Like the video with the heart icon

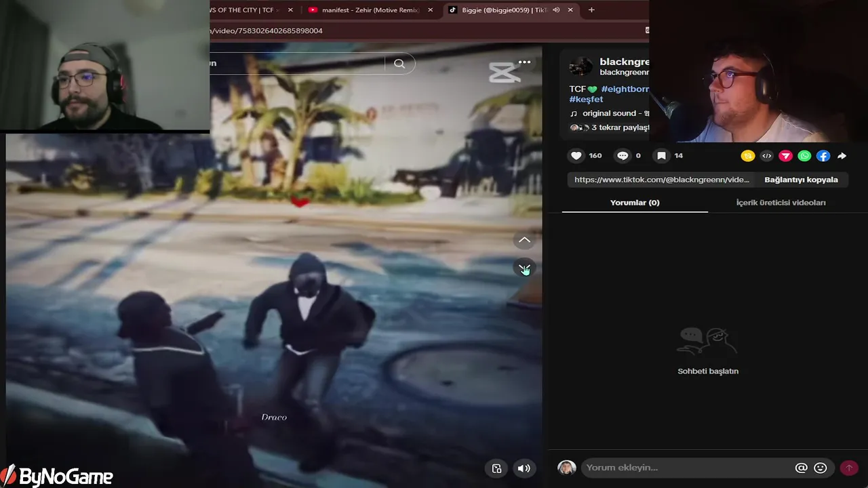[576, 156]
